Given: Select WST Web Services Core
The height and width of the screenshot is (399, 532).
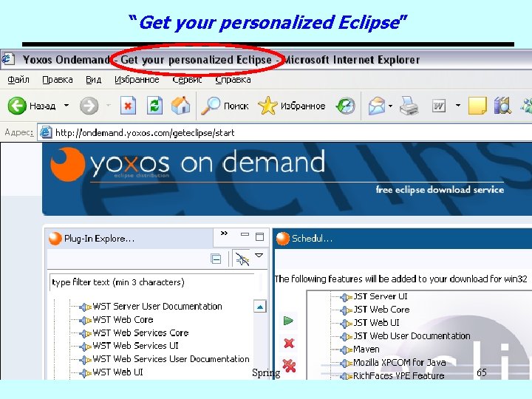Looking at the screenshot, I should point(140,332).
